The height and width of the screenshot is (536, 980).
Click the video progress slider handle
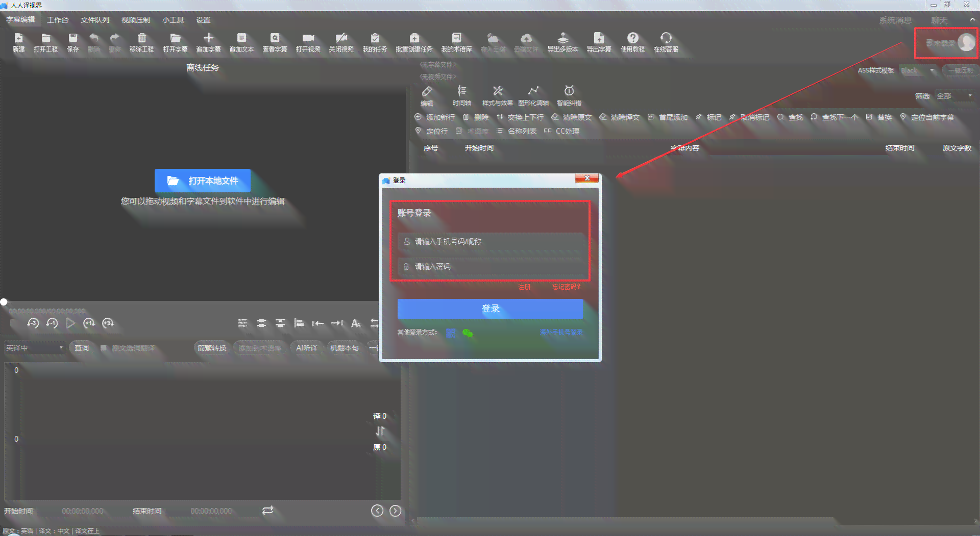[4, 302]
